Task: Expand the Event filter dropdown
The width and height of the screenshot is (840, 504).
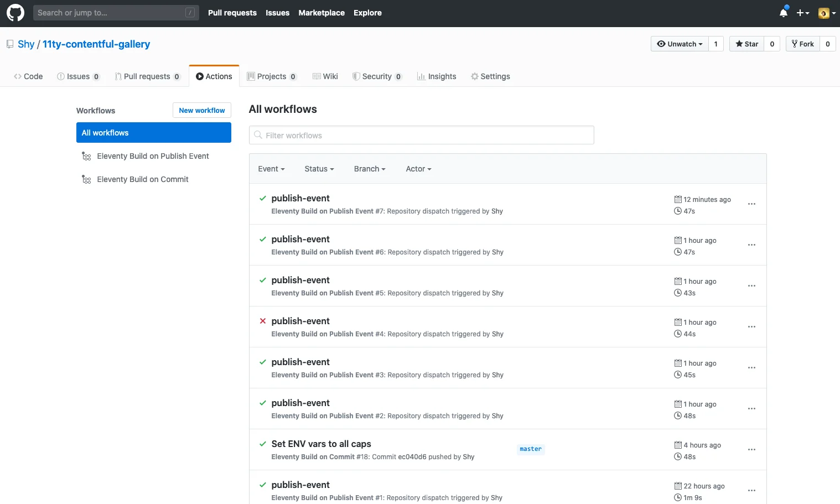Action: [271, 169]
